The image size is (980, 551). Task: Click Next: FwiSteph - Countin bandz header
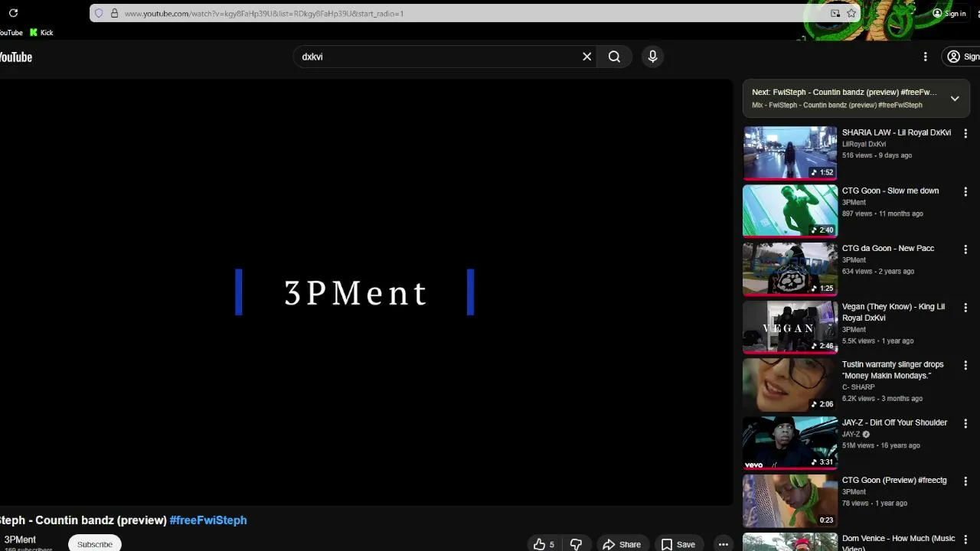844,92
